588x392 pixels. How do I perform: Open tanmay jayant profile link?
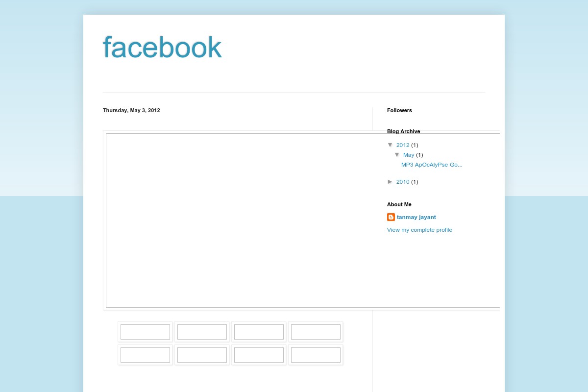416,217
